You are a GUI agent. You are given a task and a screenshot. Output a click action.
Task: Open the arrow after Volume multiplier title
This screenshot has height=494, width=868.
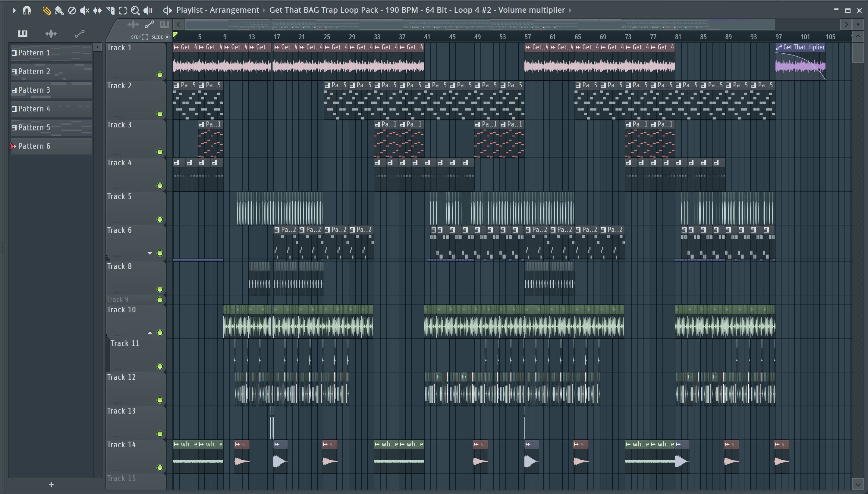coord(570,10)
